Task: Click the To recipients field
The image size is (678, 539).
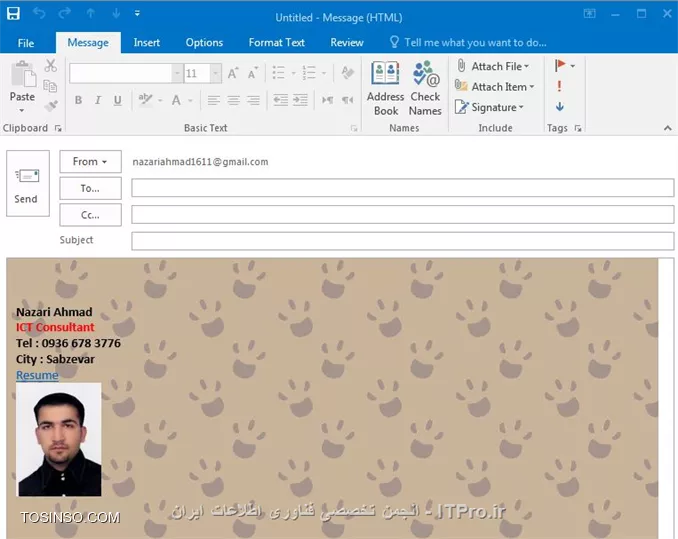Action: point(403,188)
